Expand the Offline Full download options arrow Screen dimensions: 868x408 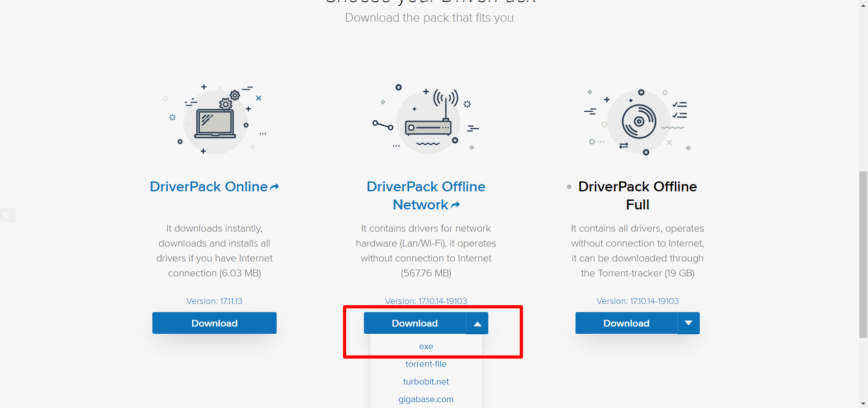tap(689, 323)
